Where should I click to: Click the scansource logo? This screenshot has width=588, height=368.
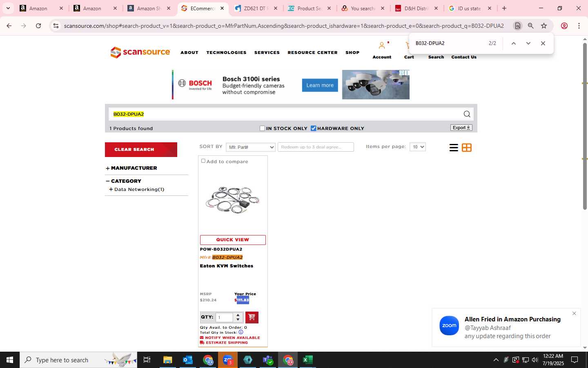(140, 52)
